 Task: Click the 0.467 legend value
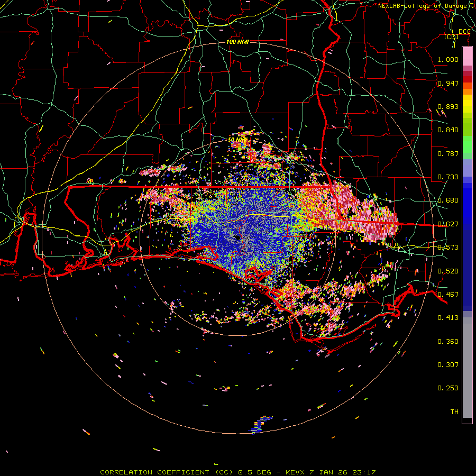tap(448, 294)
